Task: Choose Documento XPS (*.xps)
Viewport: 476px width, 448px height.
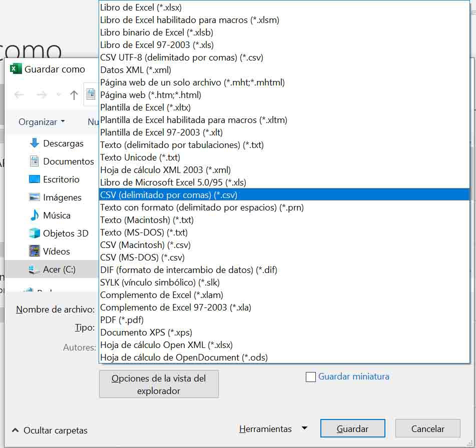Action: point(284,332)
